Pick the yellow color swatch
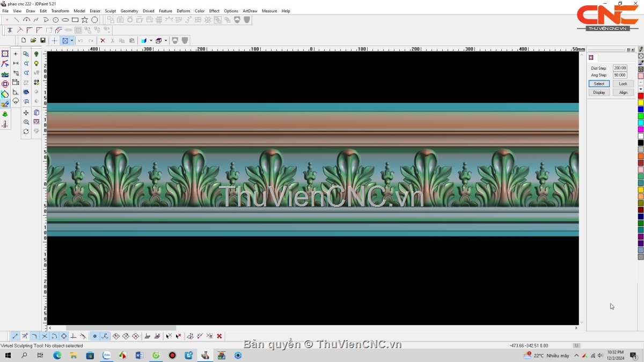644x362 pixels. (641, 102)
